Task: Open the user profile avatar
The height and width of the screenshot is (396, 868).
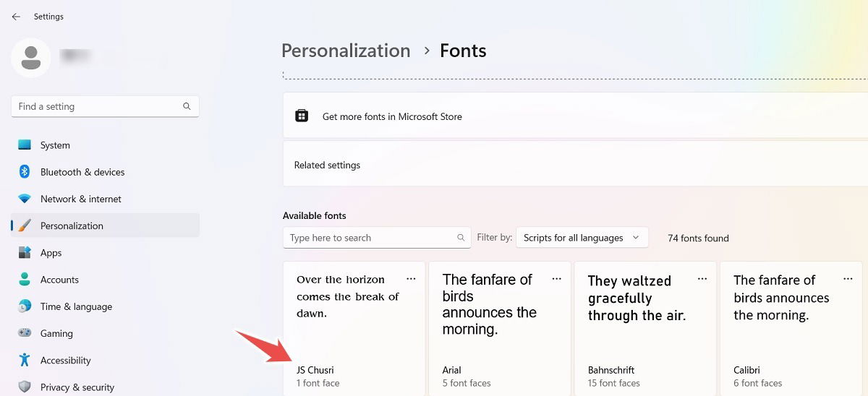Action: pyautogui.click(x=30, y=58)
